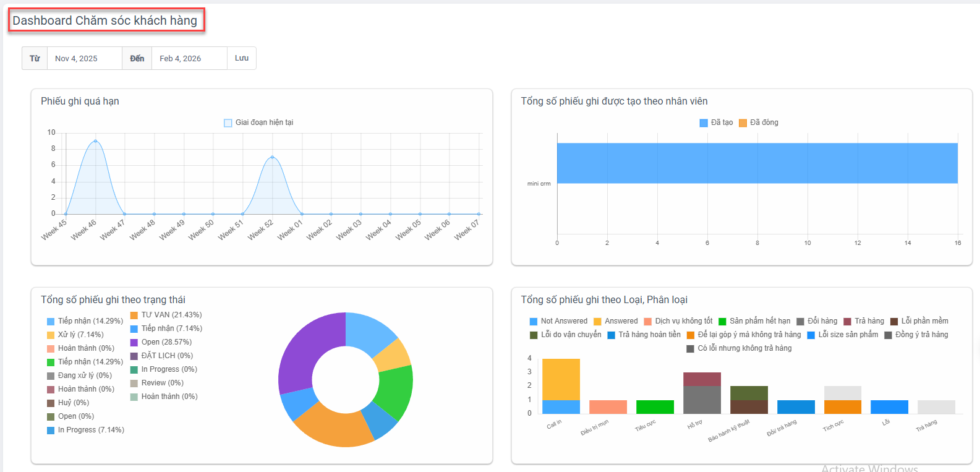Toggle the TƯ VẤN (21.43%) legend entry
This screenshot has width=980, height=472.
coord(166,315)
